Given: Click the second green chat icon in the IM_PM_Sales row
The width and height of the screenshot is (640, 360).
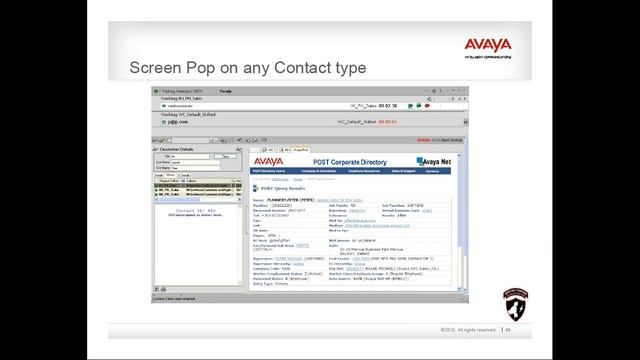Looking at the screenshot, I should click(418, 106).
